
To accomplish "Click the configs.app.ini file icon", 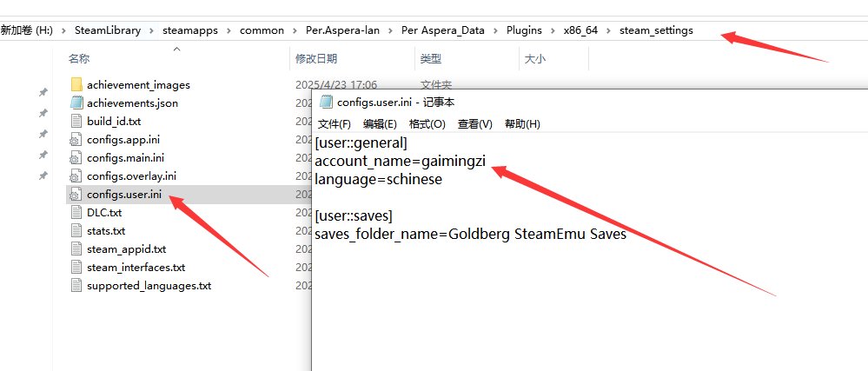I will (75, 140).
